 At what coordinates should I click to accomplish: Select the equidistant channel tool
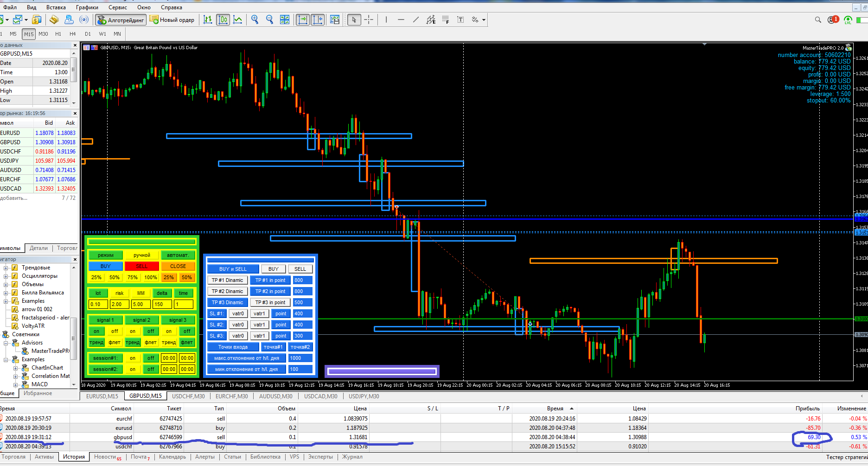click(x=431, y=19)
